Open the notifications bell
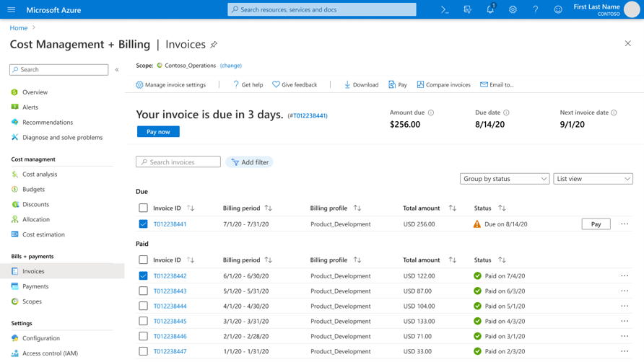 (490, 9)
